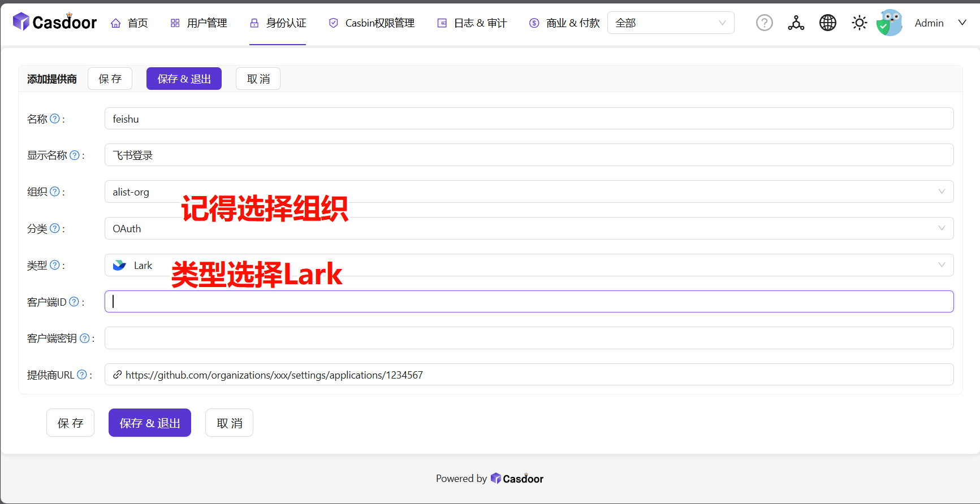Open the 组织 alist-org dropdown

click(x=529, y=192)
